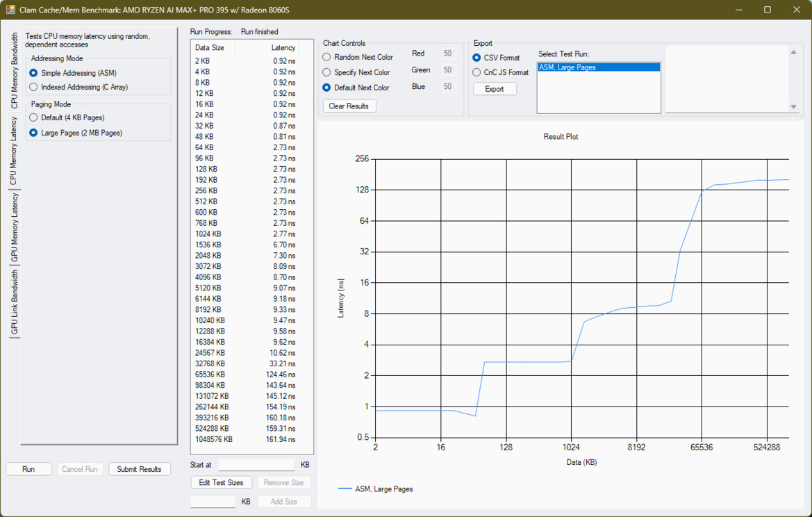The height and width of the screenshot is (517, 812).
Task: Click the scroll up arrow in export text box
Action: [793, 52]
